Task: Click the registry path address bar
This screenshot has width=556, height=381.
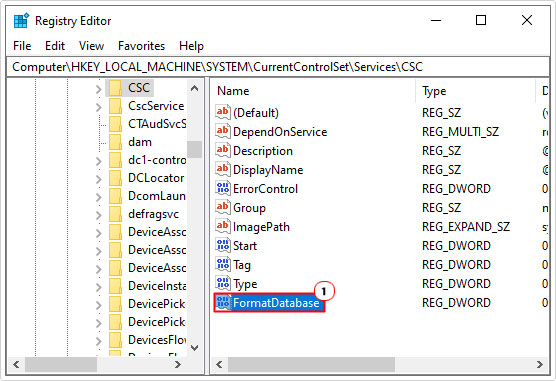Action: 278,67
